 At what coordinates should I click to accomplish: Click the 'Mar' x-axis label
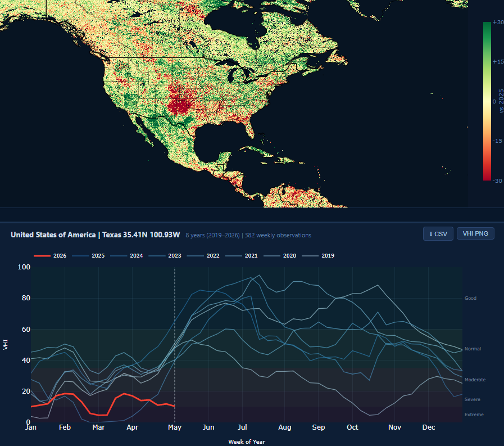(x=98, y=427)
